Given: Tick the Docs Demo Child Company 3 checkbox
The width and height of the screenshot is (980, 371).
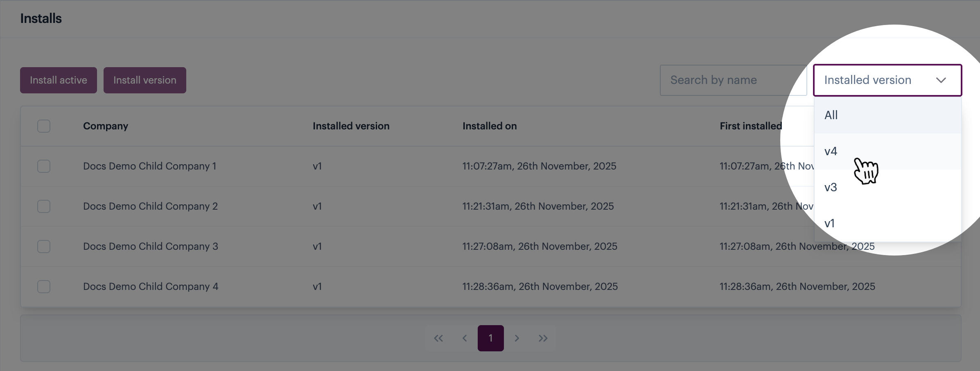Looking at the screenshot, I should (x=44, y=247).
